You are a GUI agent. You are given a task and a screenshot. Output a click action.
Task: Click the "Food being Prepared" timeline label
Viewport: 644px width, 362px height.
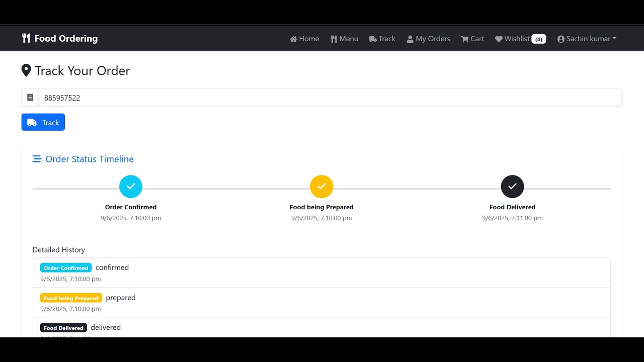[x=321, y=207]
